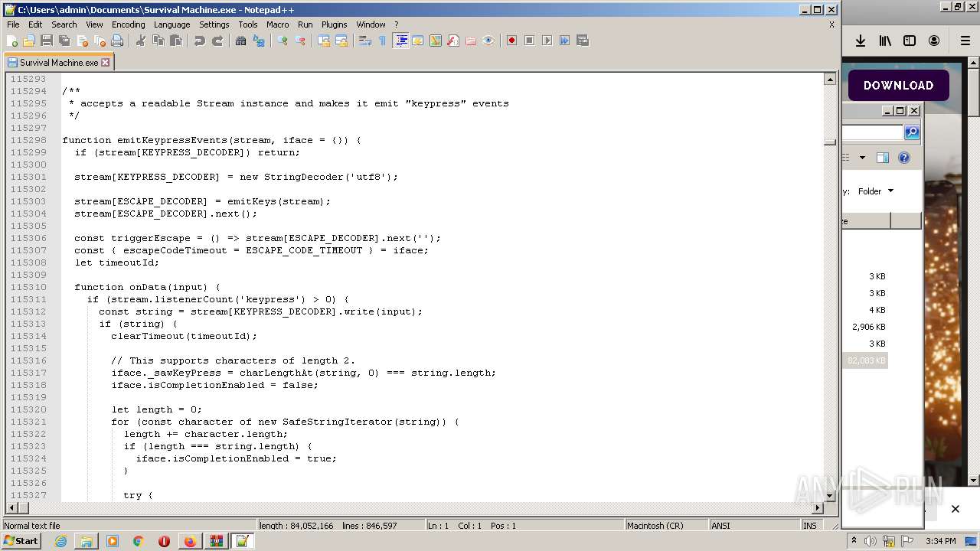
Task: Open the Macro menu
Action: 278,24
